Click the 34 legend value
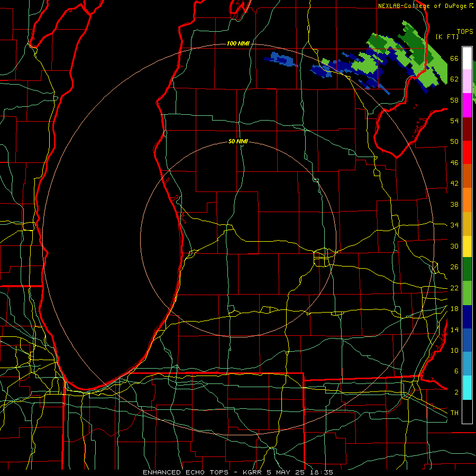Viewport: 476px width, 476px height. click(454, 225)
